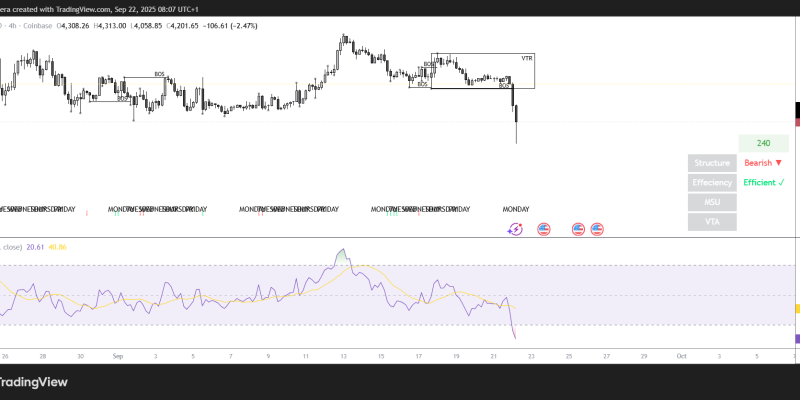This screenshot has width=800, height=400.
Task: Click the RSI value 20.61 in legend
Action: (37, 246)
